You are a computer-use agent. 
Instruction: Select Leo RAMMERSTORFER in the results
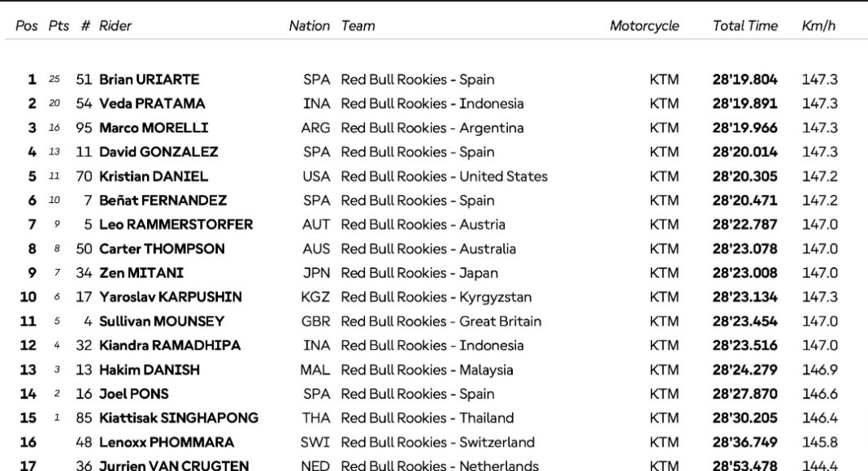[x=176, y=225]
